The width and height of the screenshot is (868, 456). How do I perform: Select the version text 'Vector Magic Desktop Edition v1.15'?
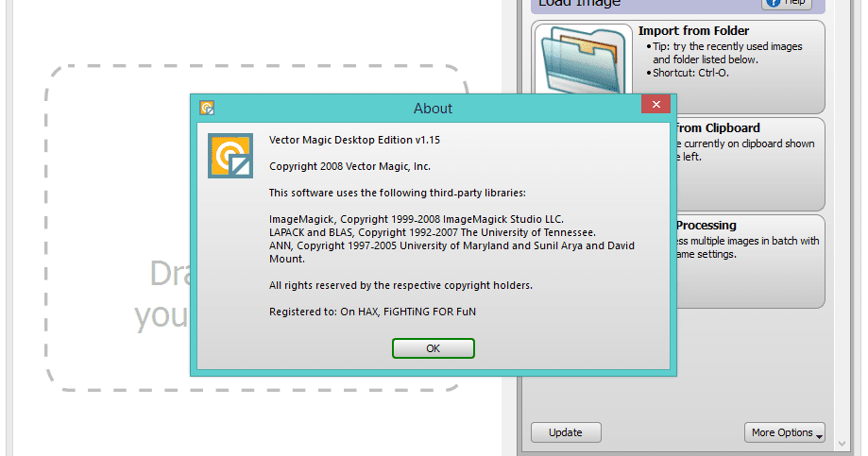pos(354,140)
